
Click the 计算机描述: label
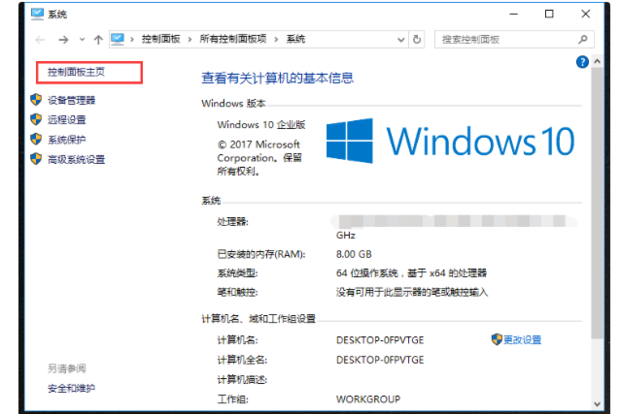tap(242, 380)
